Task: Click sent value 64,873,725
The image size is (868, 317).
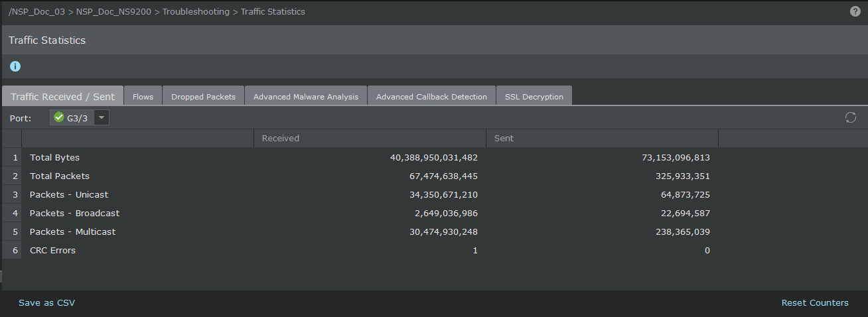Action: click(684, 195)
